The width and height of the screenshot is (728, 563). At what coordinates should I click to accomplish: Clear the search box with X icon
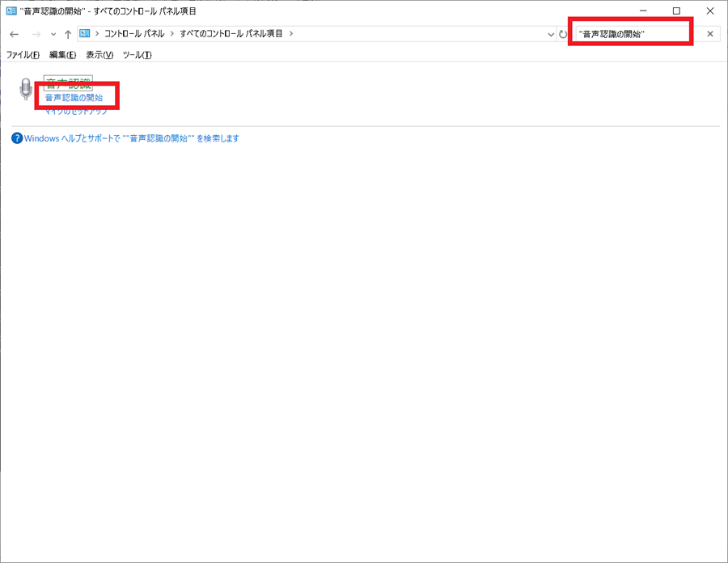710,34
